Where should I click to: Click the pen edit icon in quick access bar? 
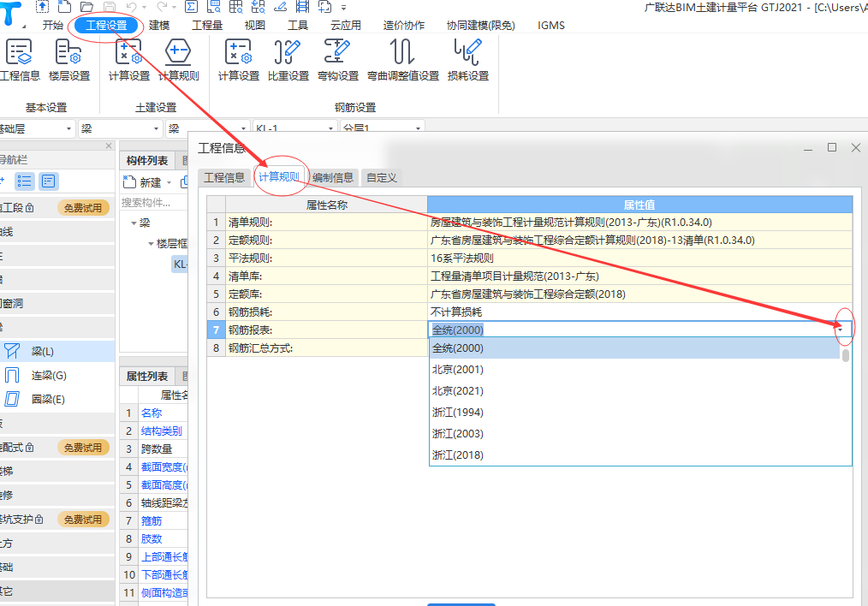(x=281, y=7)
